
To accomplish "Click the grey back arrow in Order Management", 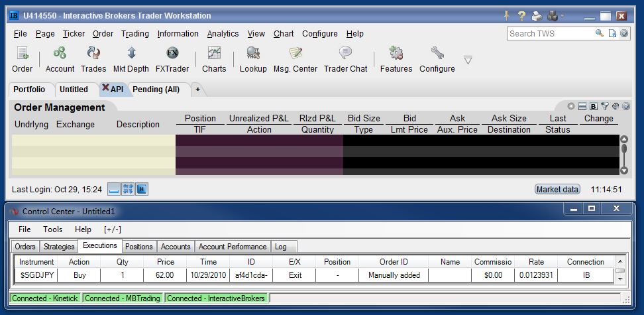I will [571, 107].
